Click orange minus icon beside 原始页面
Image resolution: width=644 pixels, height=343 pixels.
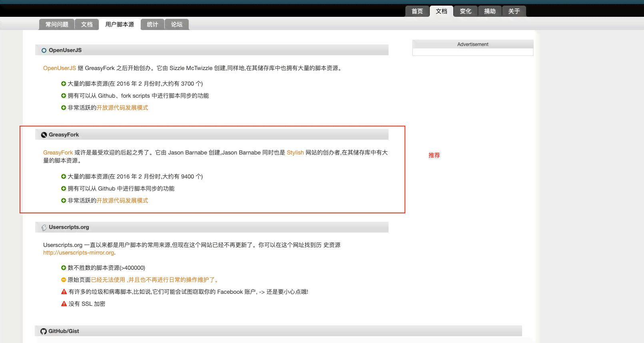[x=64, y=280]
